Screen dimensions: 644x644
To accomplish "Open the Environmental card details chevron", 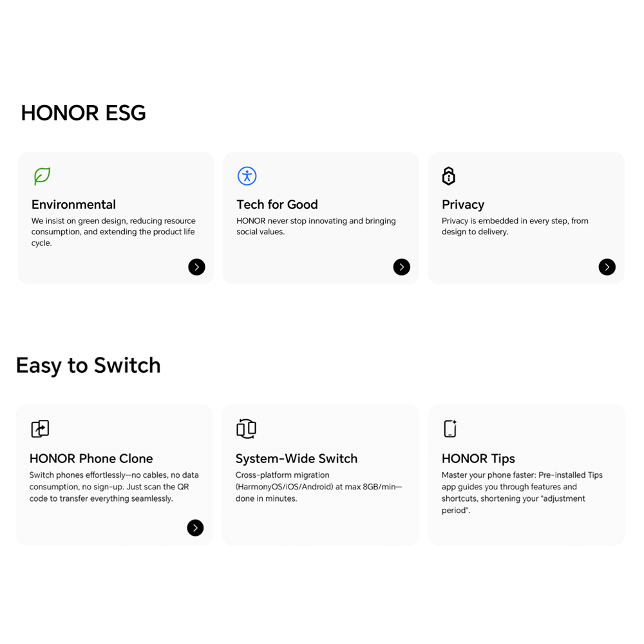I will tap(196, 267).
